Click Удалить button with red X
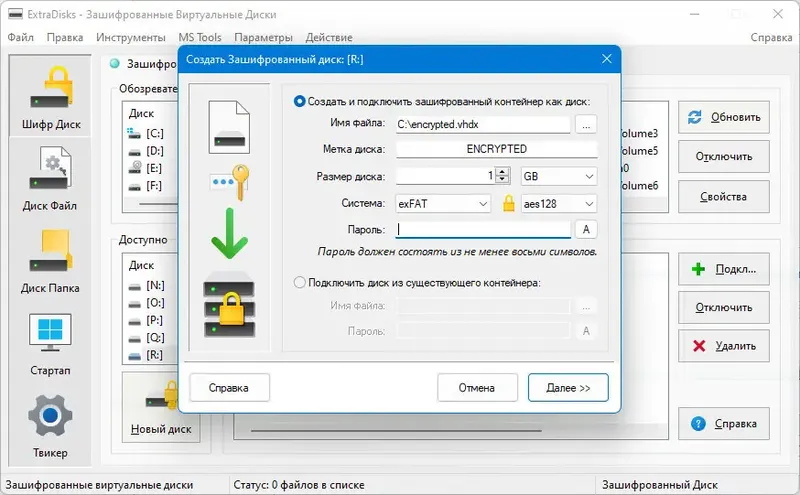 (723, 346)
